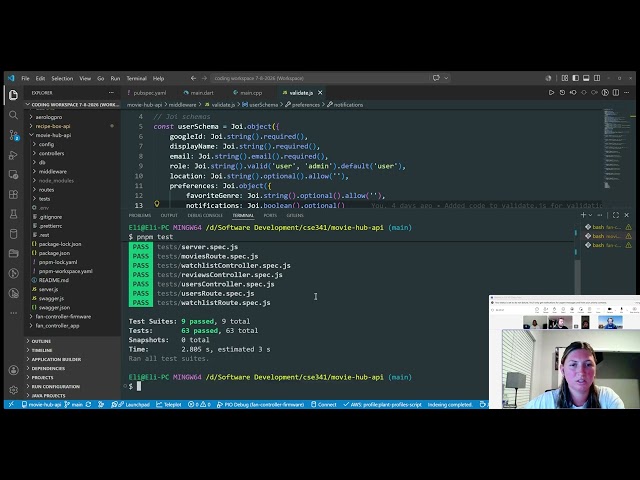Image resolution: width=640 pixels, height=480 pixels.
Task: Toggle the Secondary Side Bar layout button
Action: (597, 78)
